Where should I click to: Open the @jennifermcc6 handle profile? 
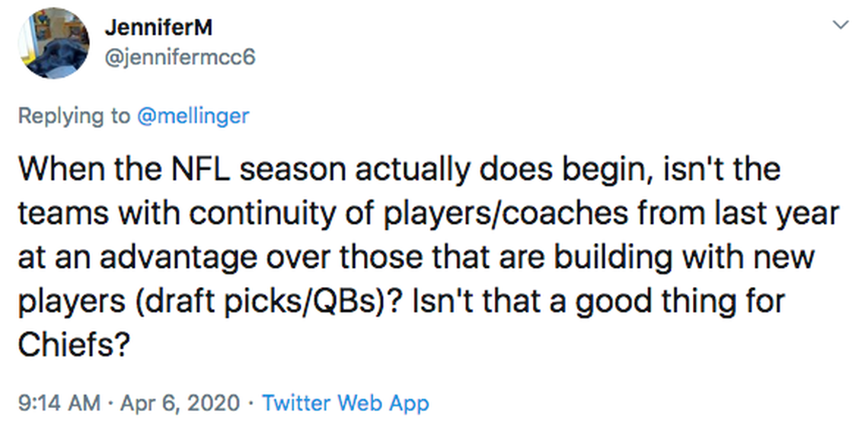[x=179, y=57]
